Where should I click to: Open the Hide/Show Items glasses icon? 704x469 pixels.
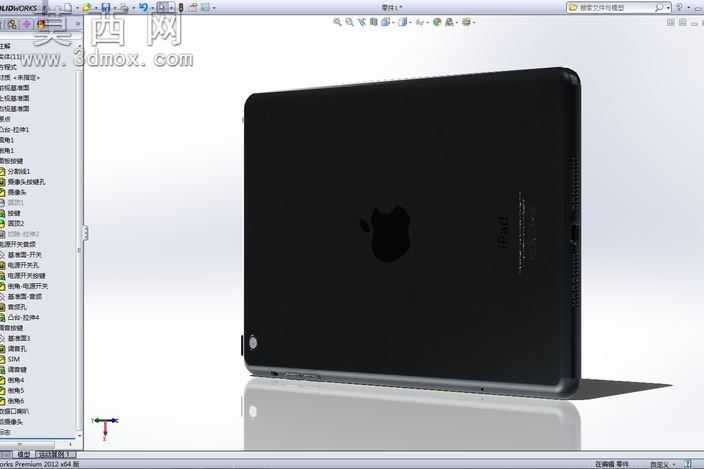coord(420,22)
